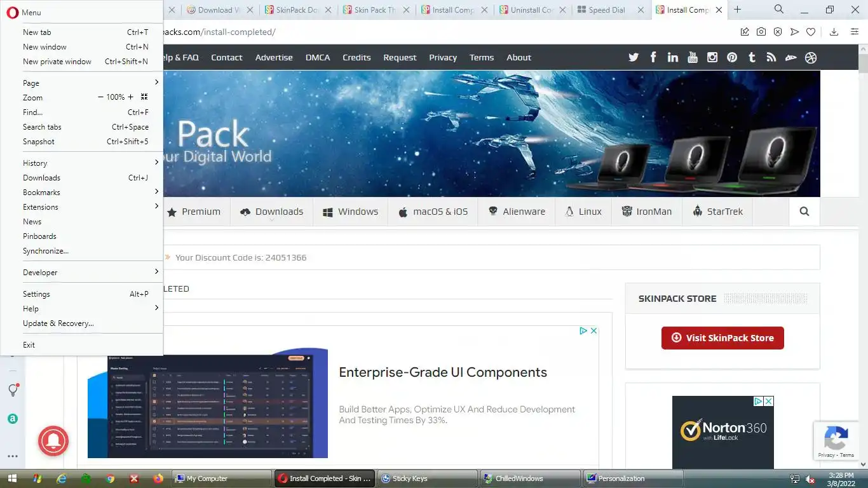Click the ad blocker shield icon

pyautogui.click(x=778, y=32)
